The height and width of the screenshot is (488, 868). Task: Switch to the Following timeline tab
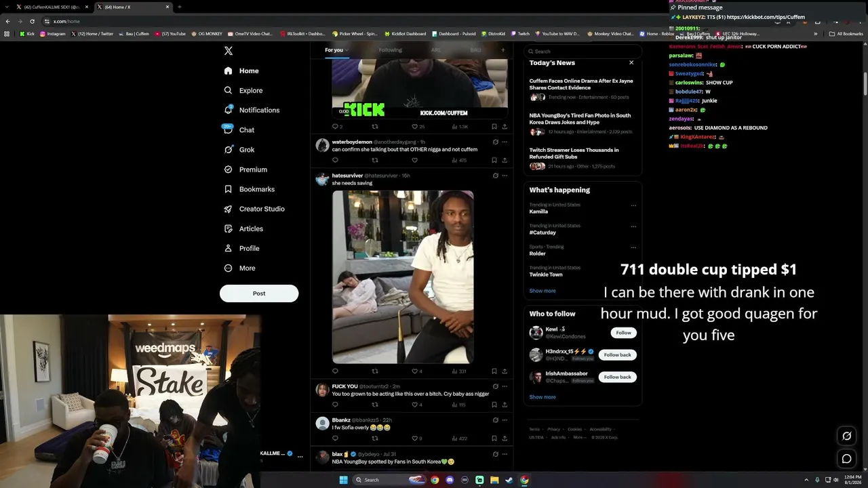(391, 50)
